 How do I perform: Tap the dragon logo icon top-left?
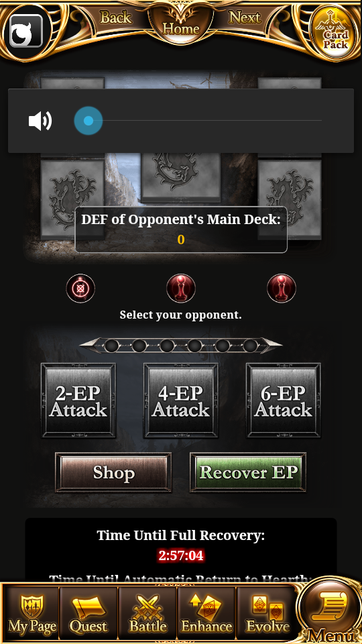(26, 31)
